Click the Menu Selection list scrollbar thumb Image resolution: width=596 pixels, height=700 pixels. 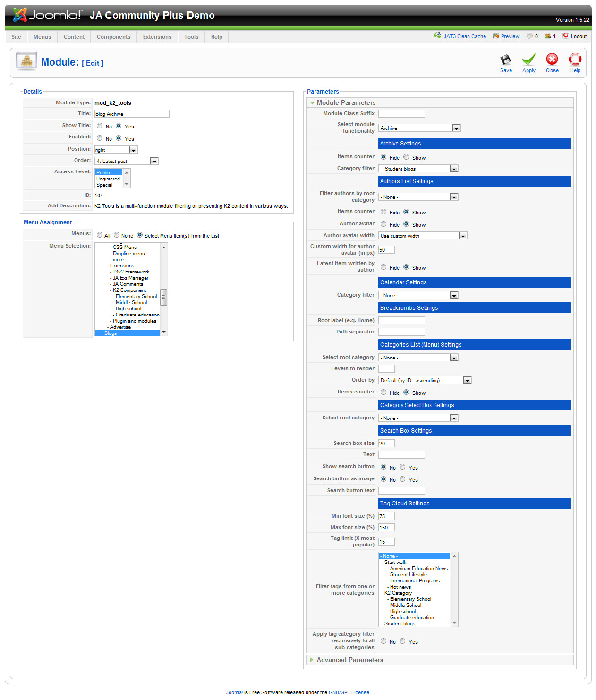(163, 297)
